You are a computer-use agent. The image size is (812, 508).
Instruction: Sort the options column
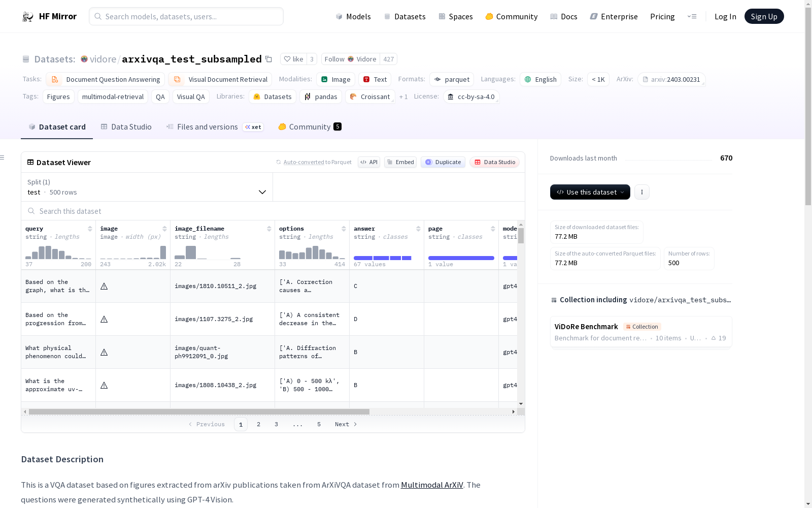pos(344,229)
